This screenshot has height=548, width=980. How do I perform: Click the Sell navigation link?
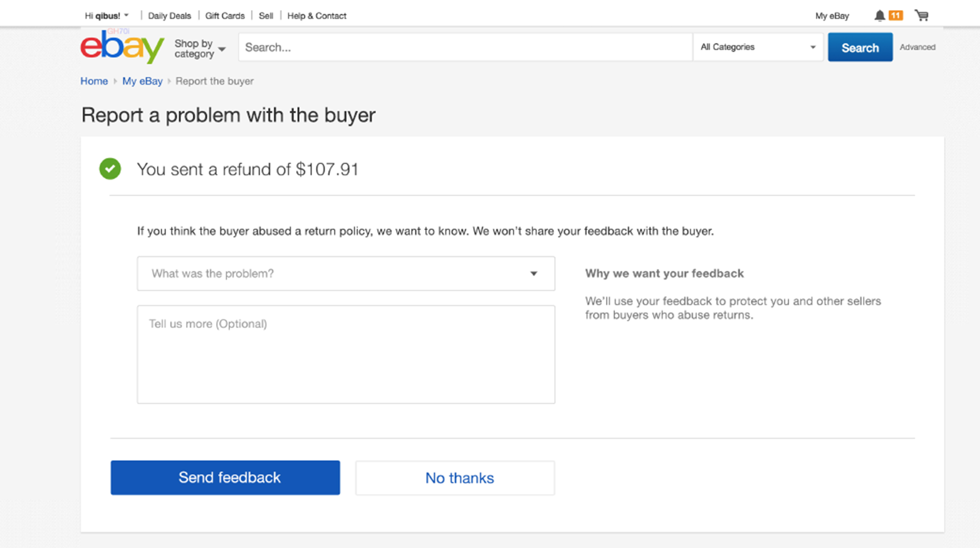[x=267, y=15]
